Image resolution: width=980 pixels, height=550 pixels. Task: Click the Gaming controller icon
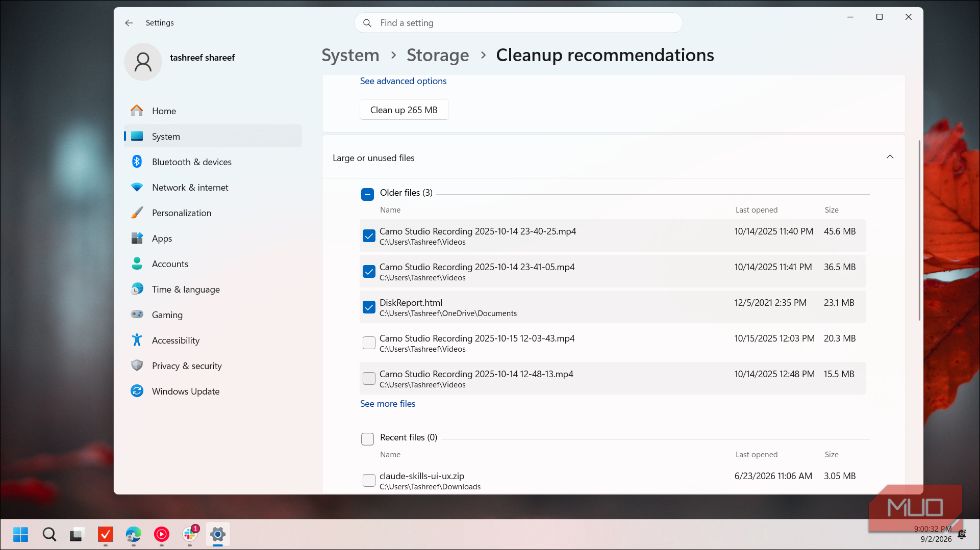point(137,315)
